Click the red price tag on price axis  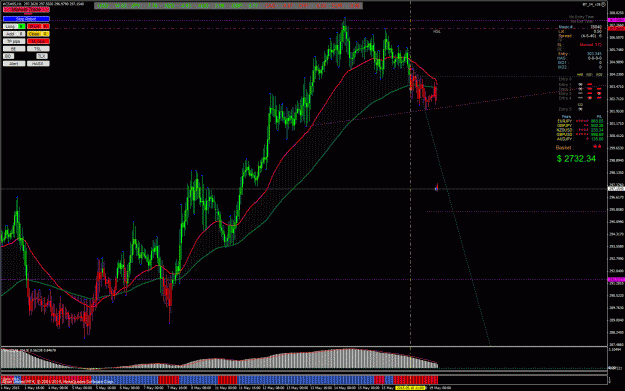(616, 28)
